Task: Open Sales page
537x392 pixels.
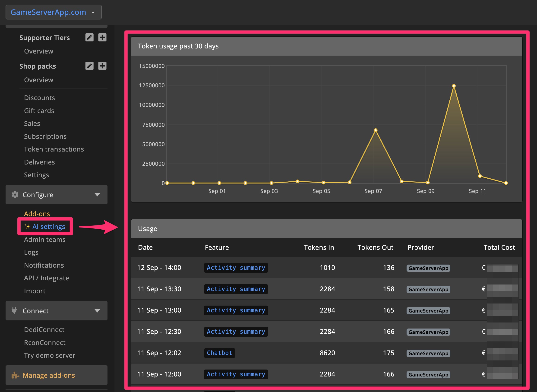Action: 32,124
